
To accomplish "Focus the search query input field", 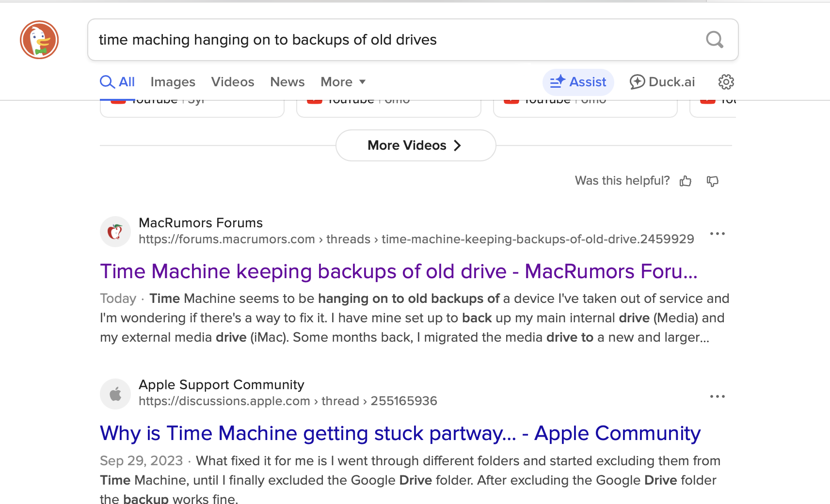I will click(x=413, y=40).
